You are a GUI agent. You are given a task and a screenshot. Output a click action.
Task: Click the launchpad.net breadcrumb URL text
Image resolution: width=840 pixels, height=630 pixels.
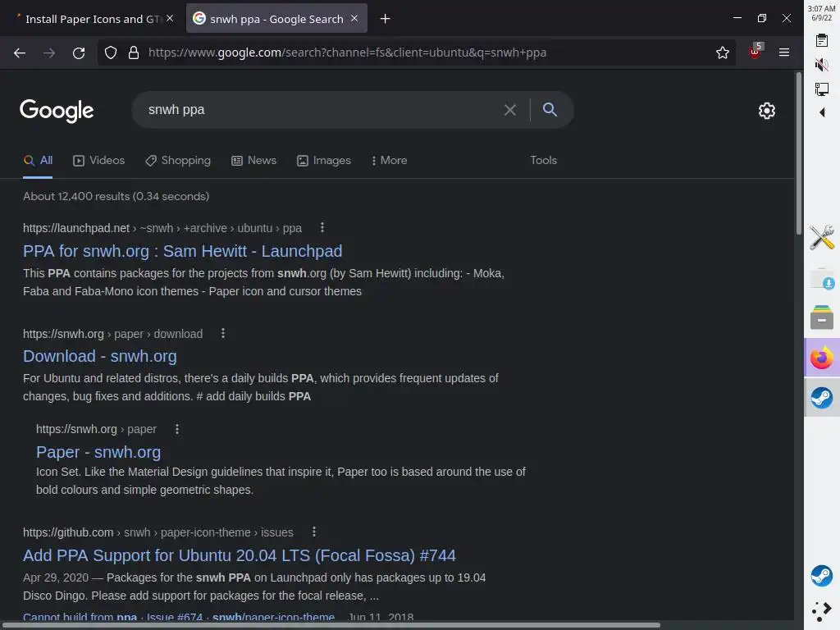(x=162, y=228)
